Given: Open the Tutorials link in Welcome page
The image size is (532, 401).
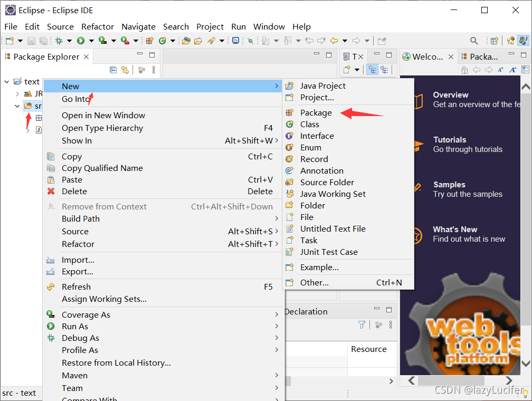Looking at the screenshot, I should tap(450, 140).
